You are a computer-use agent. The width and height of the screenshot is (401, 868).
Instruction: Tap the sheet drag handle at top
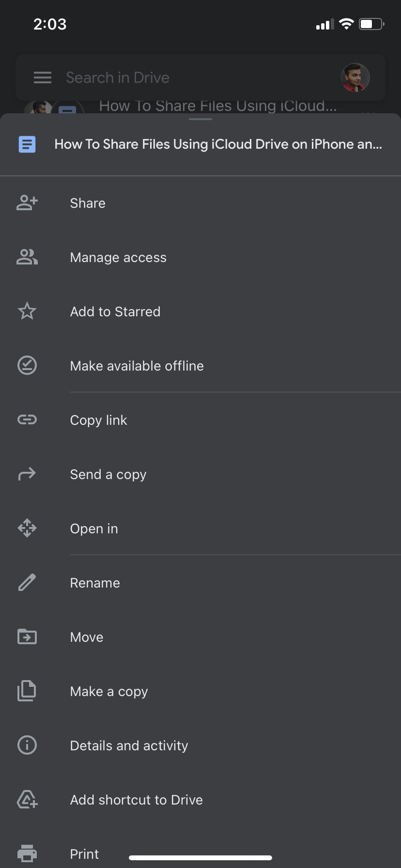coord(200,119)
